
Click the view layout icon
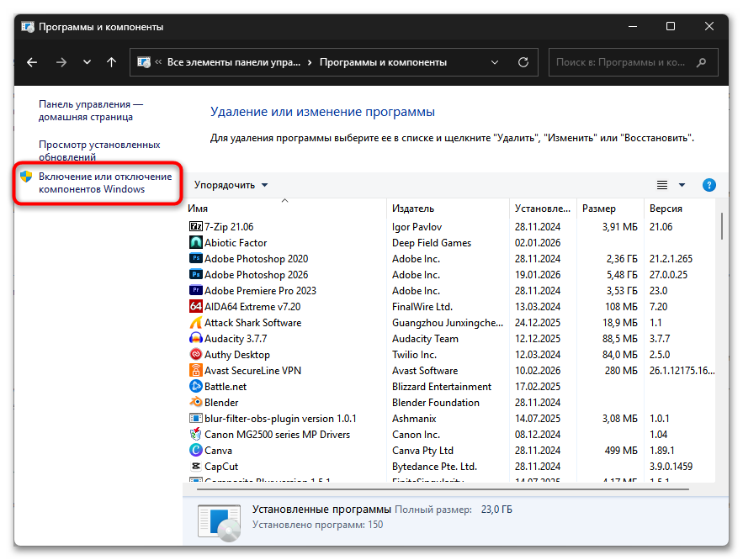[x=662, y=185]
